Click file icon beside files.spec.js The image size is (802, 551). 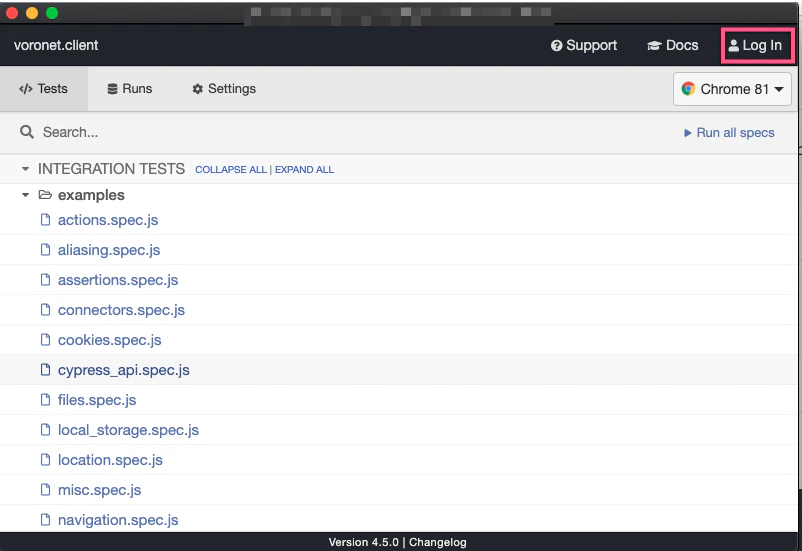click(46, 400)
